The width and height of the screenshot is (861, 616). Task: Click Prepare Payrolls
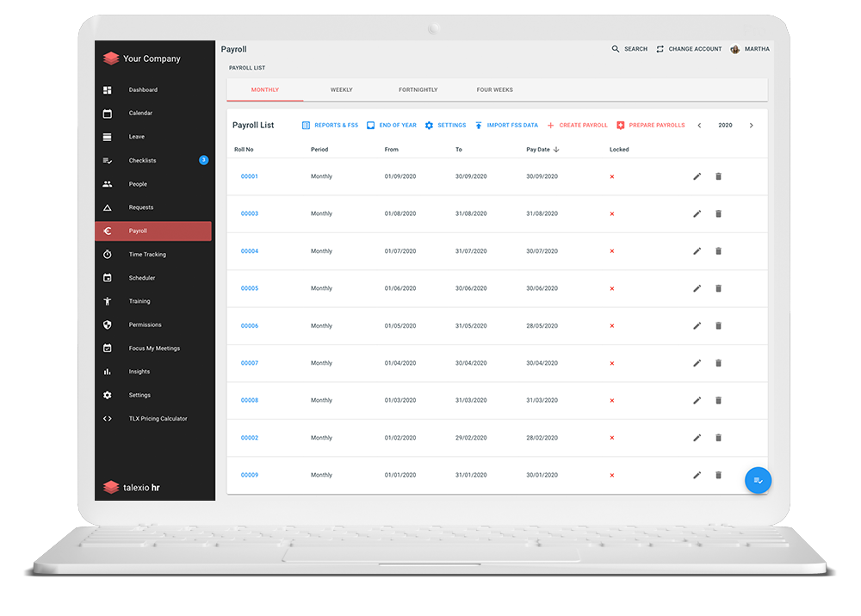coord(651,125)
